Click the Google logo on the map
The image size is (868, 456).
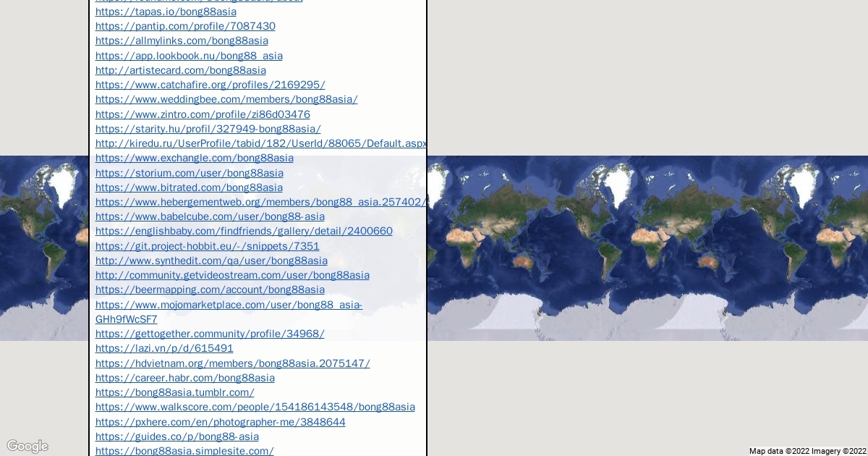(x=27, y=446)
